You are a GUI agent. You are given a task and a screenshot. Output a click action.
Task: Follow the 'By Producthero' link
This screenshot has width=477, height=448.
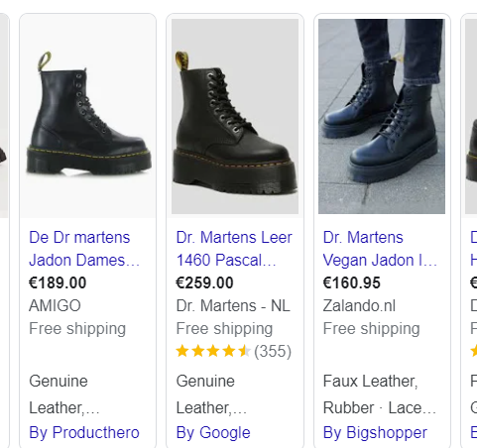click(84, 432)
